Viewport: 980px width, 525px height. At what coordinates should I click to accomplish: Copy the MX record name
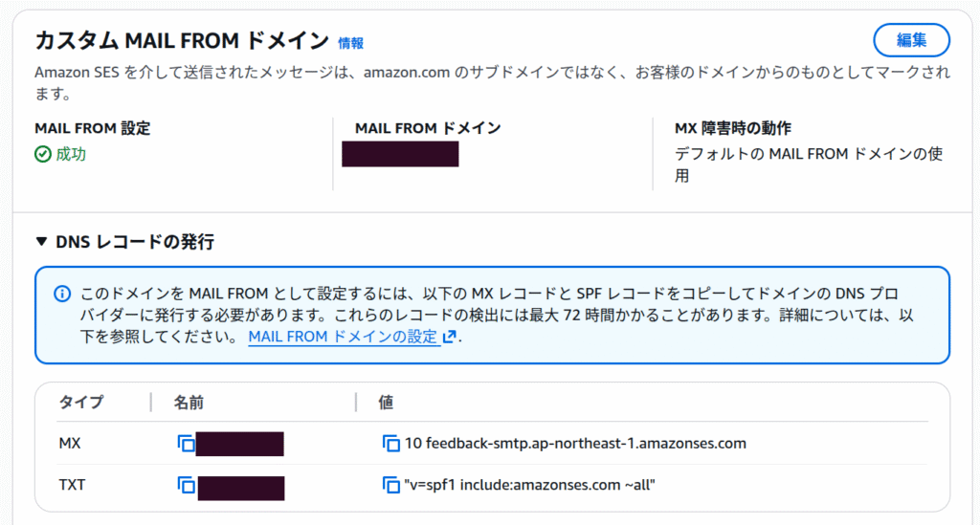pyautogui.click(x=186, y=444)
